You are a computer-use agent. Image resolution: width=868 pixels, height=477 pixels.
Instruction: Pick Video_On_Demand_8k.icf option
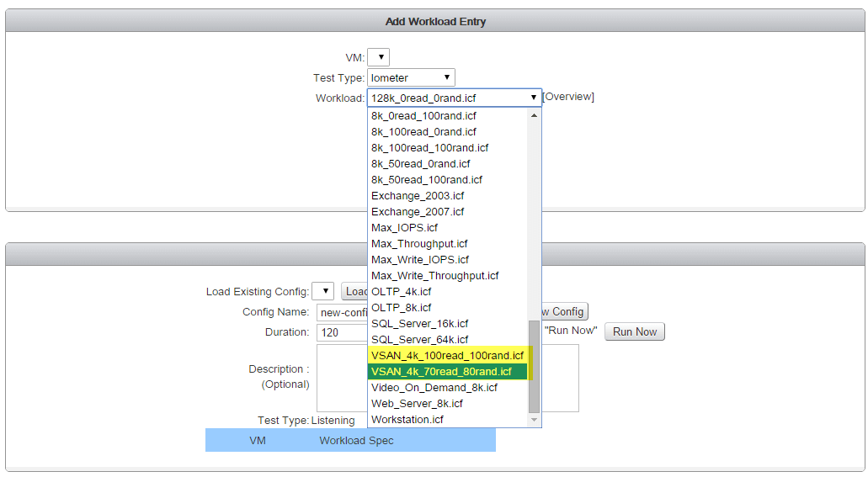(x=449, y=388)
